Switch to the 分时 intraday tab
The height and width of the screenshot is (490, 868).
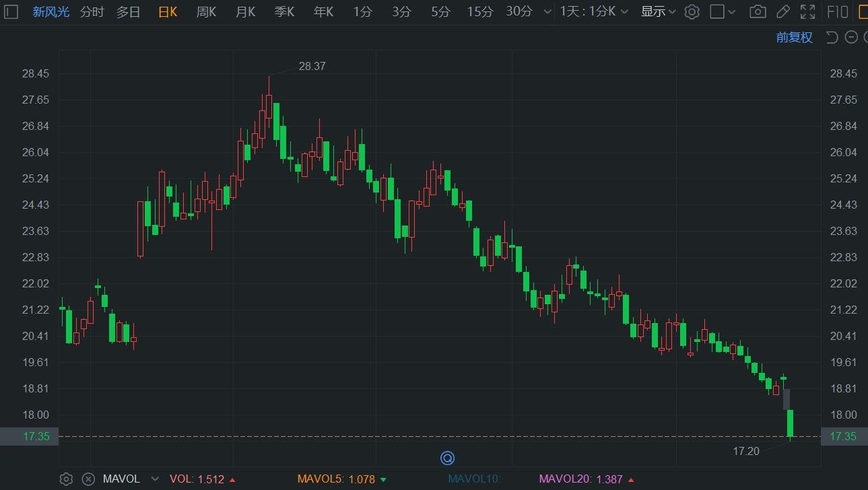pos(92,11)
